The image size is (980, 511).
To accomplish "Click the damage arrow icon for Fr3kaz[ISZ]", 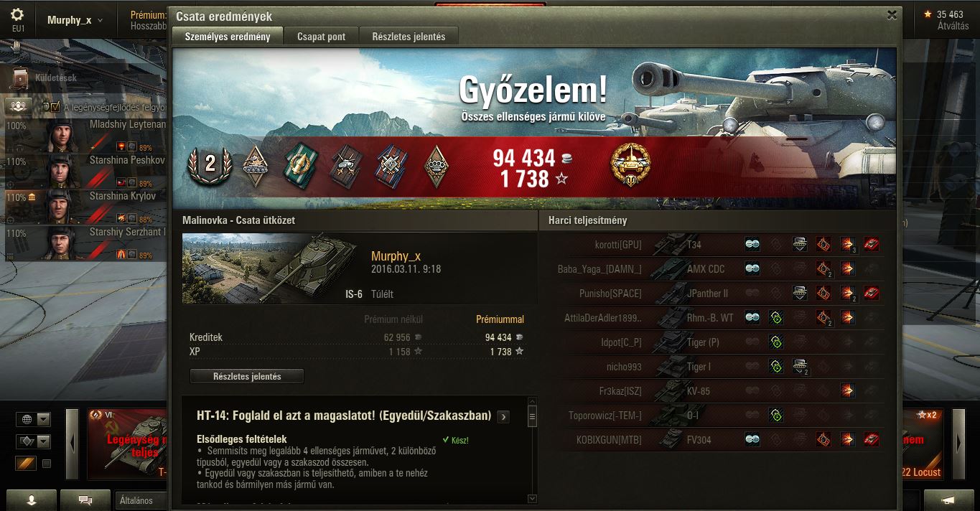I will pos(847,390).
